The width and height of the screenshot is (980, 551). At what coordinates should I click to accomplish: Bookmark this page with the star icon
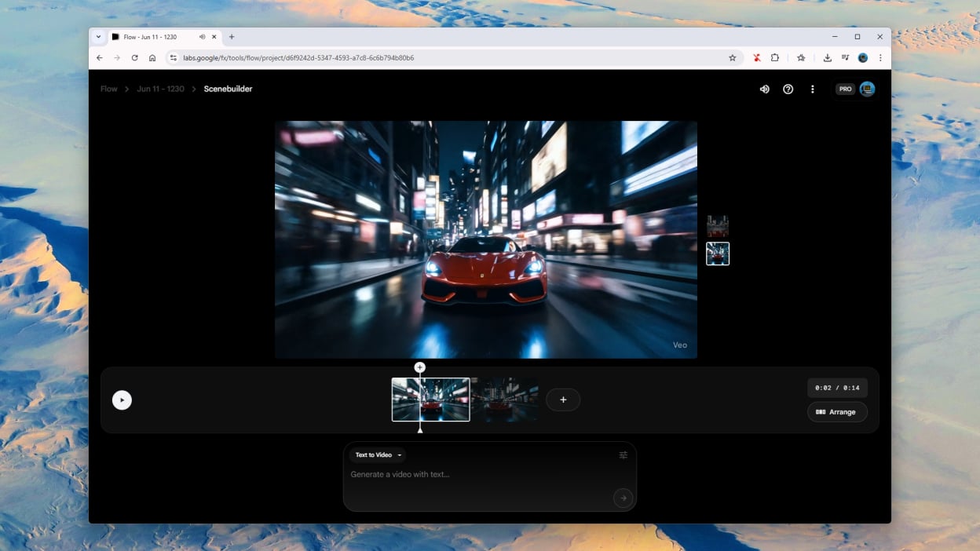[732, 58]
